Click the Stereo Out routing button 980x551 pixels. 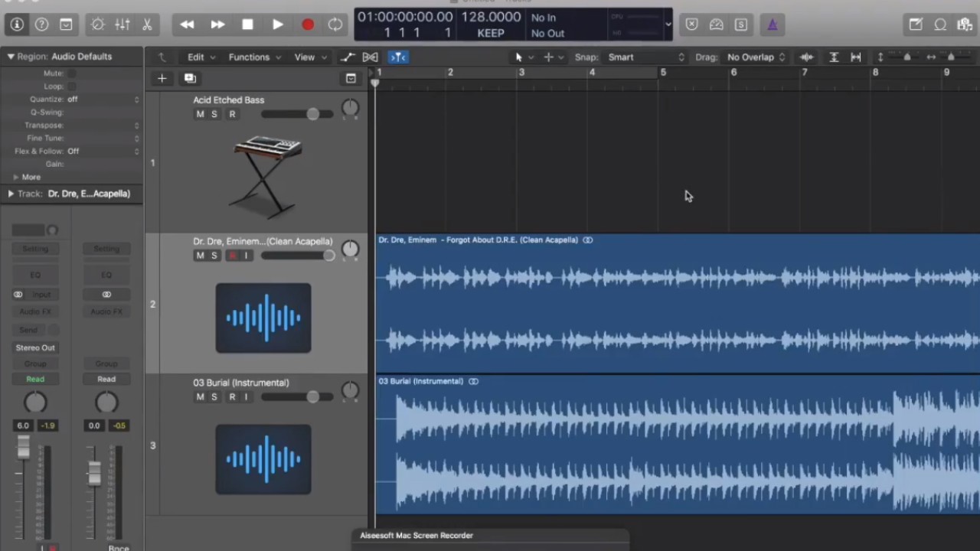pyautogui.click(x=35, y=347)
